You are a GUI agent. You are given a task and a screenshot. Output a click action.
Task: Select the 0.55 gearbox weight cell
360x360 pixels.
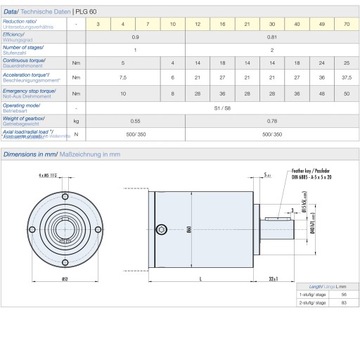[135, 121]
